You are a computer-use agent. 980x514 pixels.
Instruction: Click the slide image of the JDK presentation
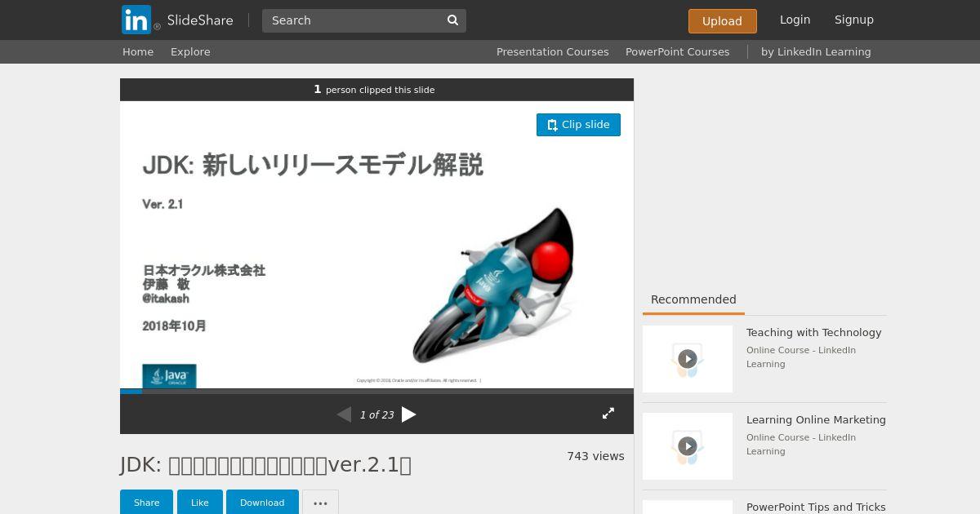(376, 245)
